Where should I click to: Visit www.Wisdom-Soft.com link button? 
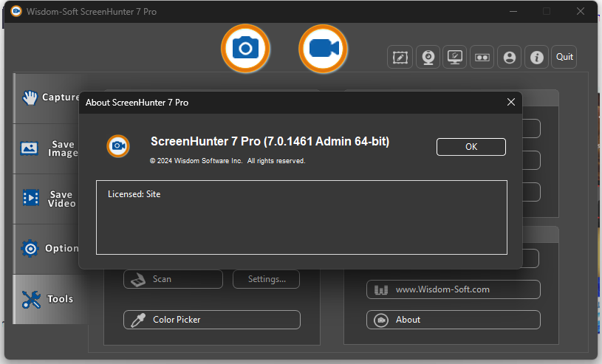454,289
